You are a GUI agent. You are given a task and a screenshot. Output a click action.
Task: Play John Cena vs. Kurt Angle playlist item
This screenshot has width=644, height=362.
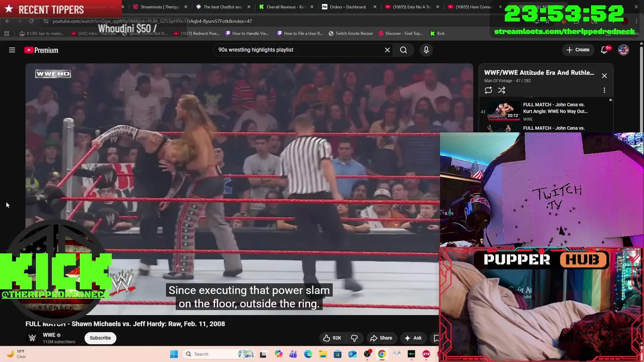click(546, 111)
